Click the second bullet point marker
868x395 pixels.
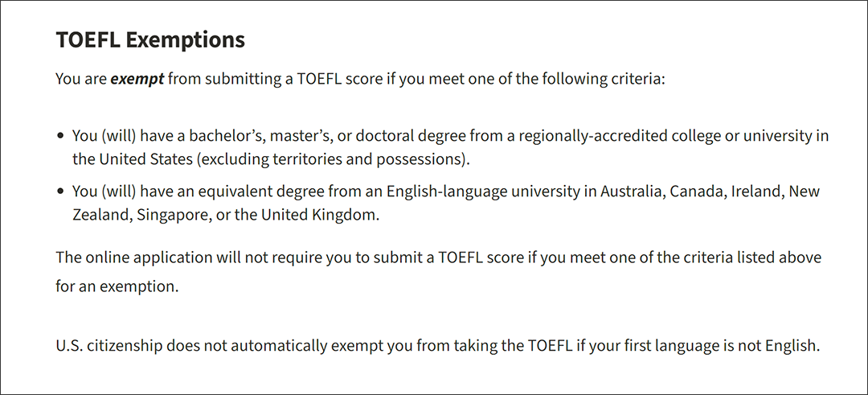(60, 192)
